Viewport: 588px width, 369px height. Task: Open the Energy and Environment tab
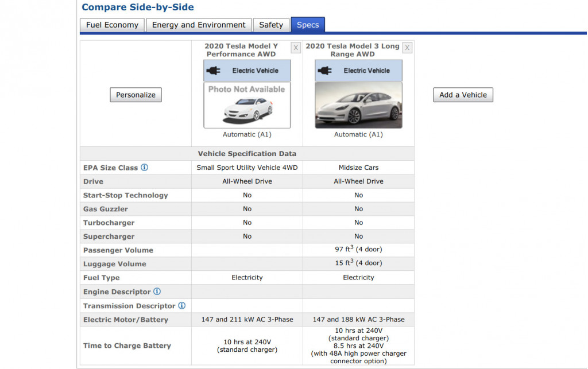tap(199, 25)
